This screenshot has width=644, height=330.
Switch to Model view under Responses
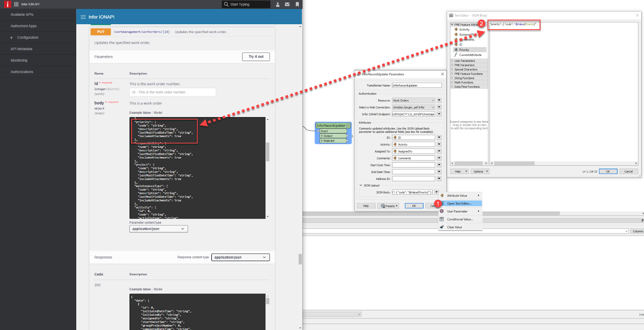[x=158, y=289]
